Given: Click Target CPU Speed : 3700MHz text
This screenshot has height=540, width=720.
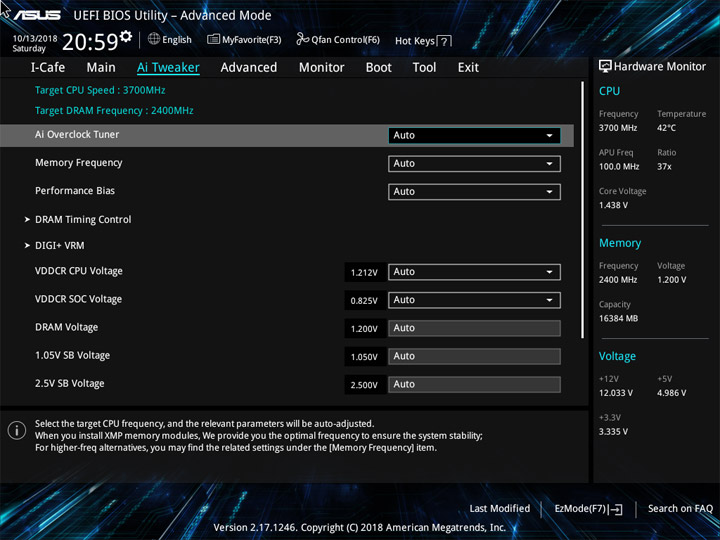Looking at the screenshot, I should pos(100,90).
